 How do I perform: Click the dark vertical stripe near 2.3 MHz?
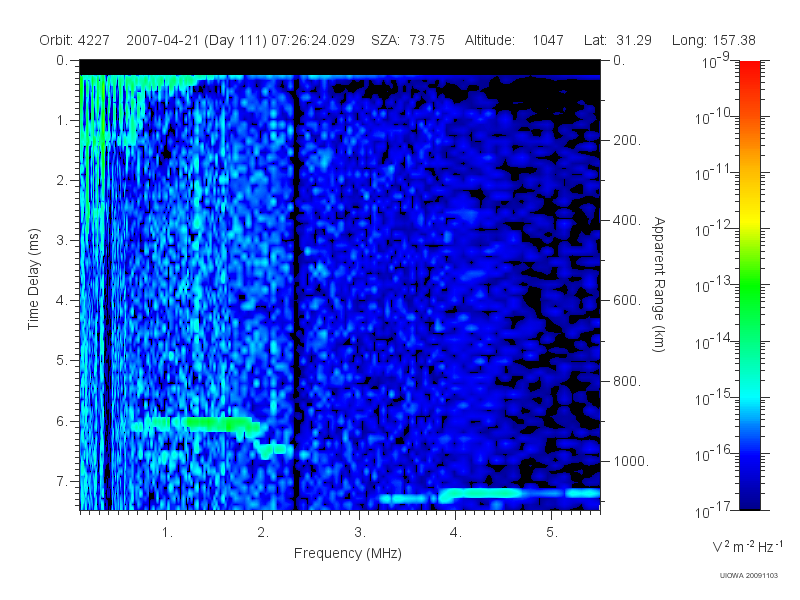pyautogui.click(x=295, y=293)
